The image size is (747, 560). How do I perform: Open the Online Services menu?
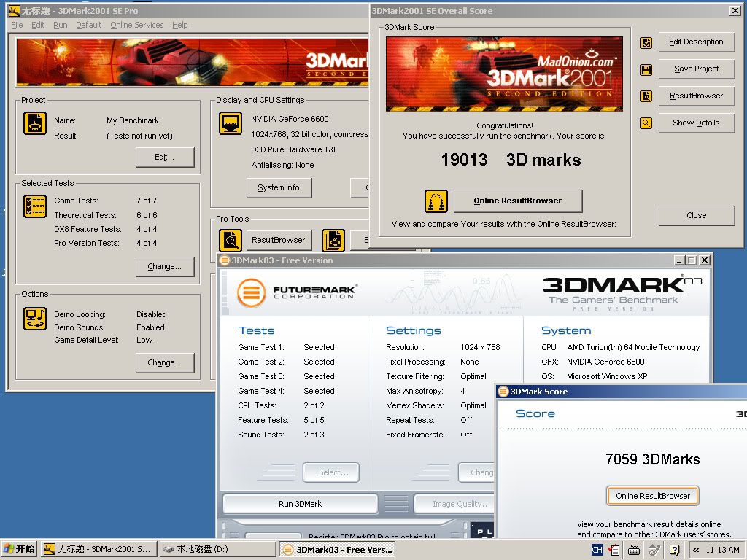136,25
